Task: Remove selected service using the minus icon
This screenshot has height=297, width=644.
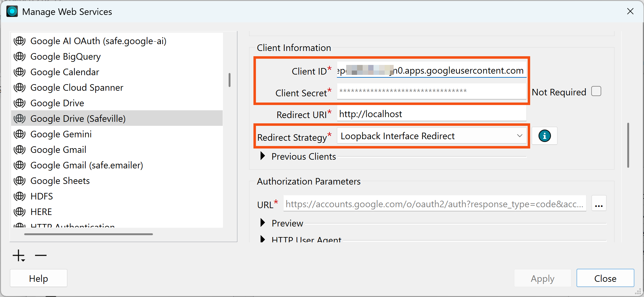Action: click(x=40, y=255)
